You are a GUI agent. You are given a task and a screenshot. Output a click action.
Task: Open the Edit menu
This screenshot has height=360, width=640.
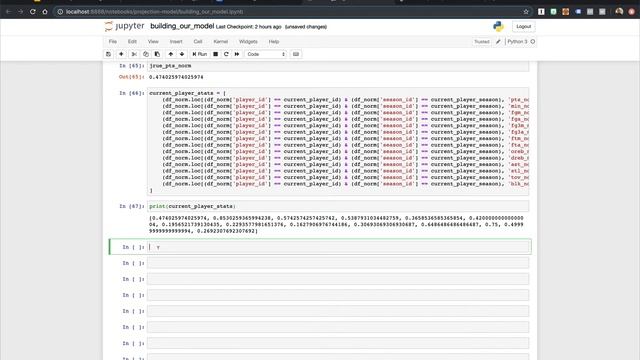point(132,42)
